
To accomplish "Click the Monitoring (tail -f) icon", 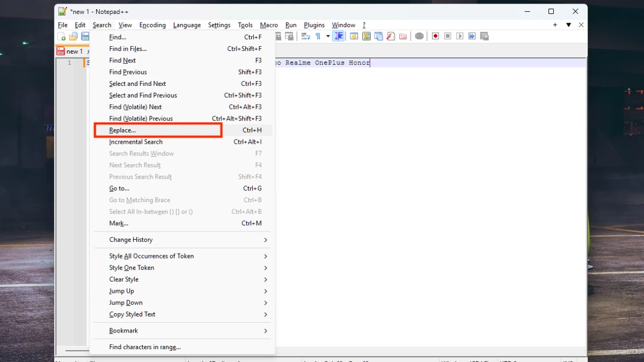I will tap(419, 36).
